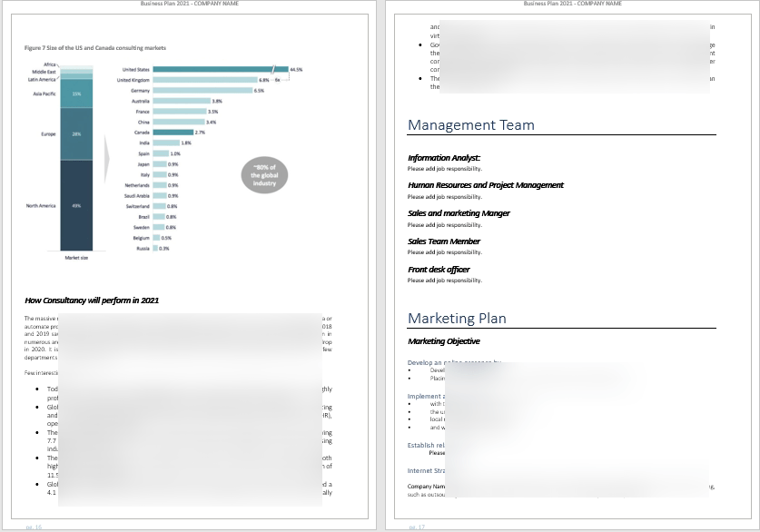Click the right page header Business Plan 2021
The height and width of the screenshot is (532, 760).
click(x=573, y=4)
